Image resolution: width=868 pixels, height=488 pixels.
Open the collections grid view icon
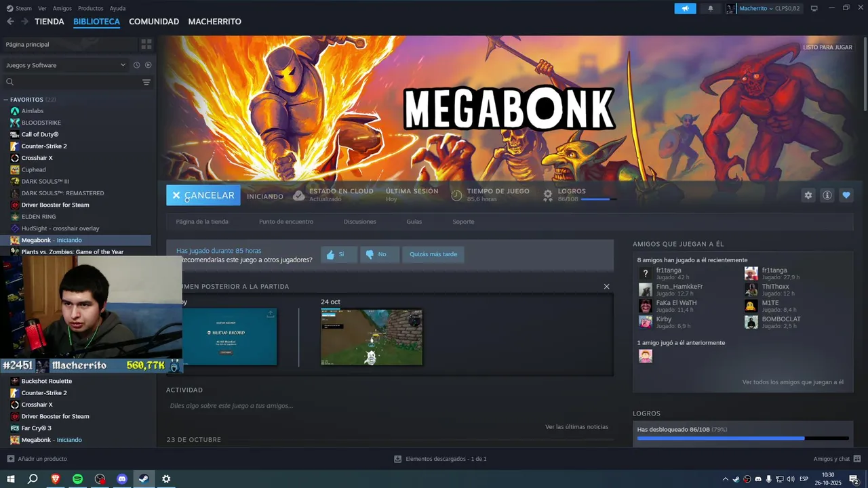[146, 44]
